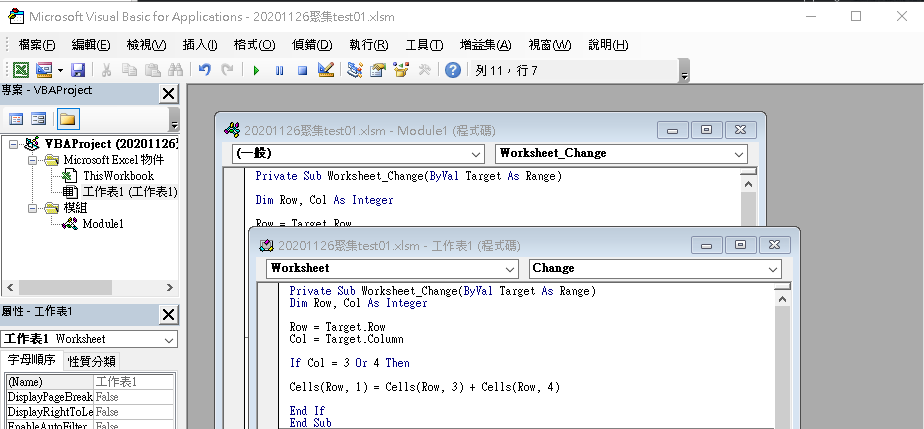Screen dimensions: 924x429
Task: Click the scroll-up arrow in 工作表1 code window
Action: [783, 299]
